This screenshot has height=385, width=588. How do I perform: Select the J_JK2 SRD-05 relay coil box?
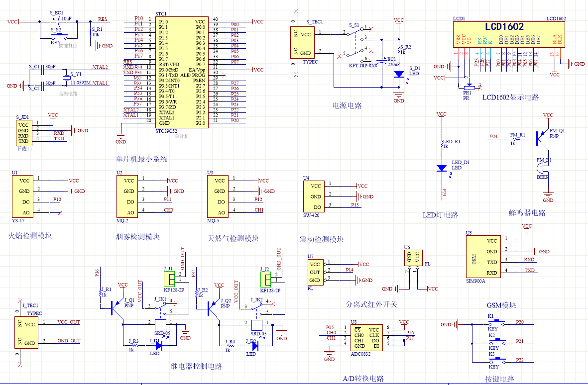coord(257,325)
